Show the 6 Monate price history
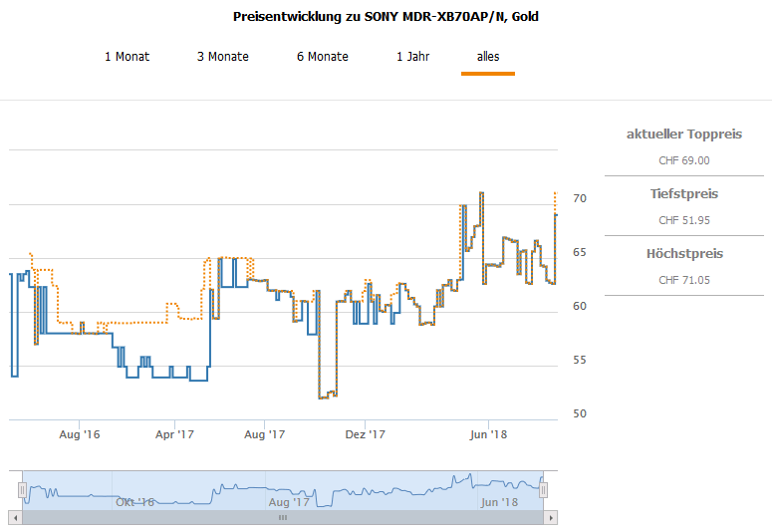Image resolution: width=775 pixels, height=532 pixels. tap(322, 57)
